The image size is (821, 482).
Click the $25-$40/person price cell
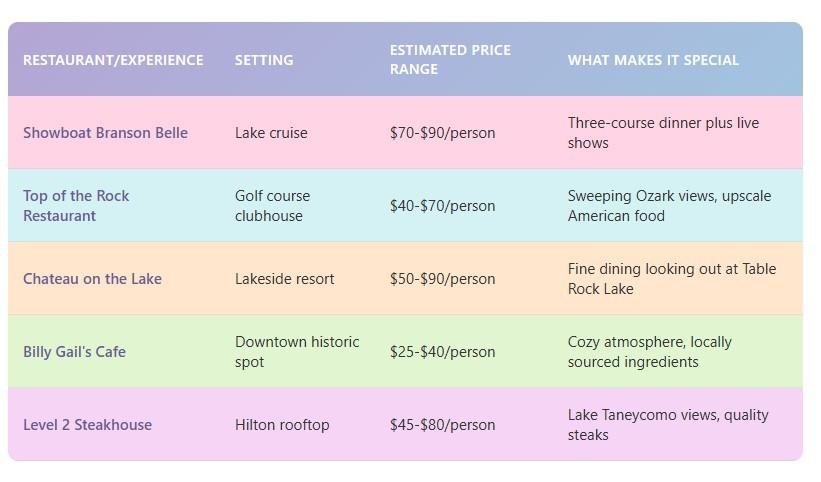442,352
